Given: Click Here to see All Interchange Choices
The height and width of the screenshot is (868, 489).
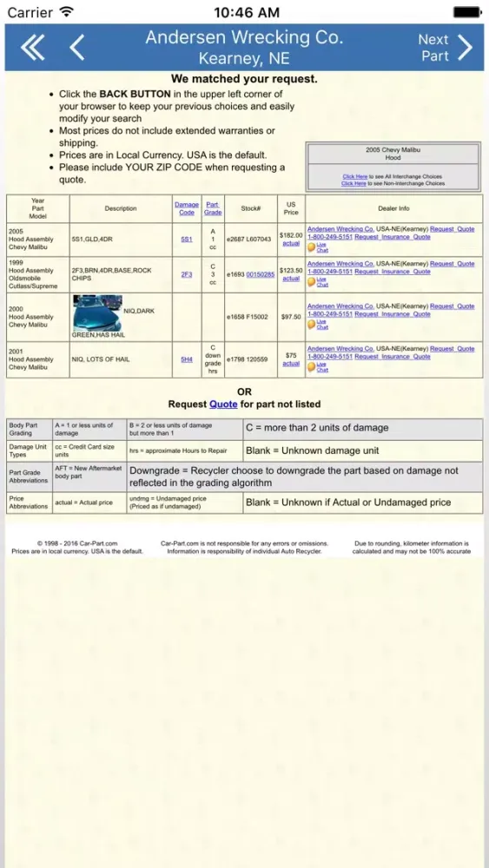Looking at the screenshot, I should pyautogui.click(x=354, y=176).
